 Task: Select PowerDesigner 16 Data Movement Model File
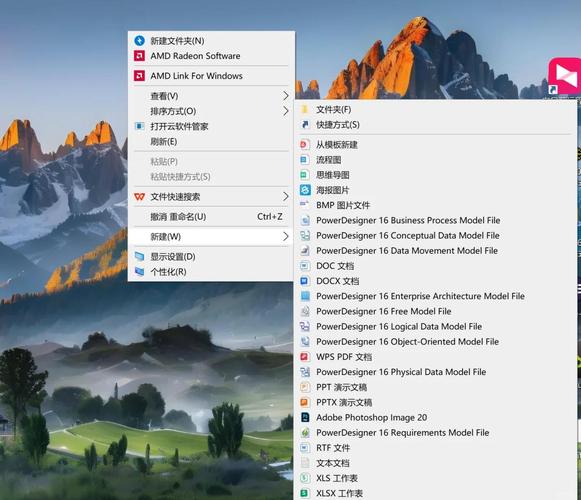coord(435,251)
